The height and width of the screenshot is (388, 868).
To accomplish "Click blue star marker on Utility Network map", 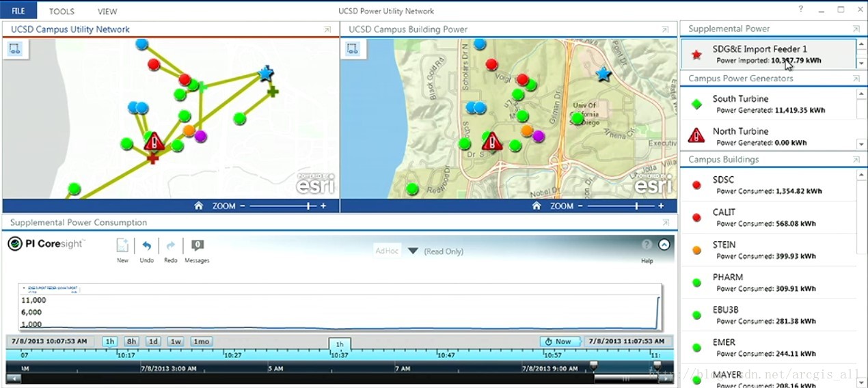I will 266,73.
